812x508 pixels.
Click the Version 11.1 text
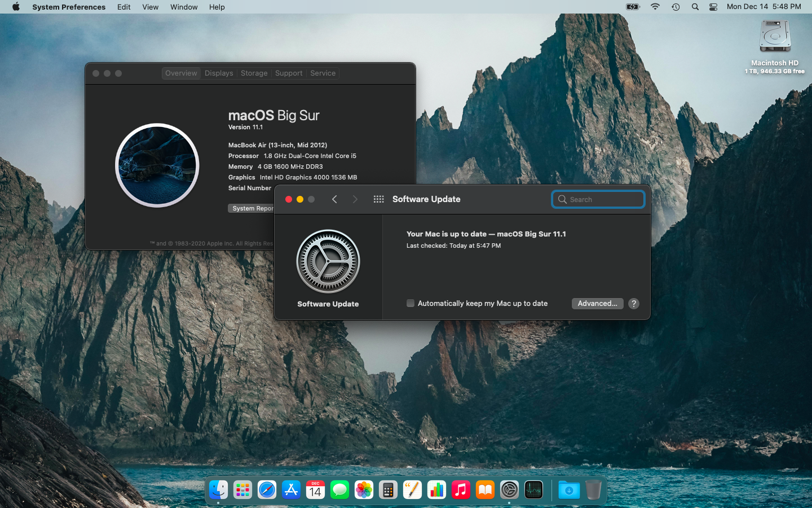click(245, 128)
